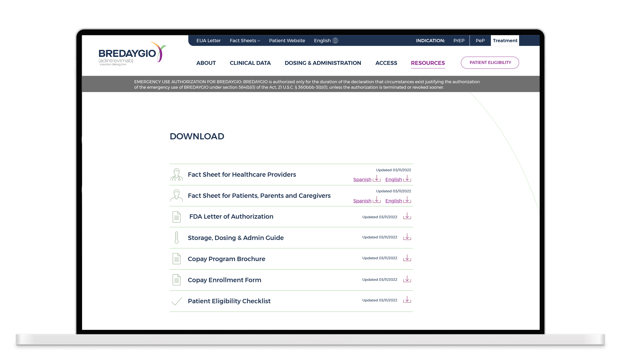
Task: Switch indication to PrEP
Action: click(x=459, y=41)
